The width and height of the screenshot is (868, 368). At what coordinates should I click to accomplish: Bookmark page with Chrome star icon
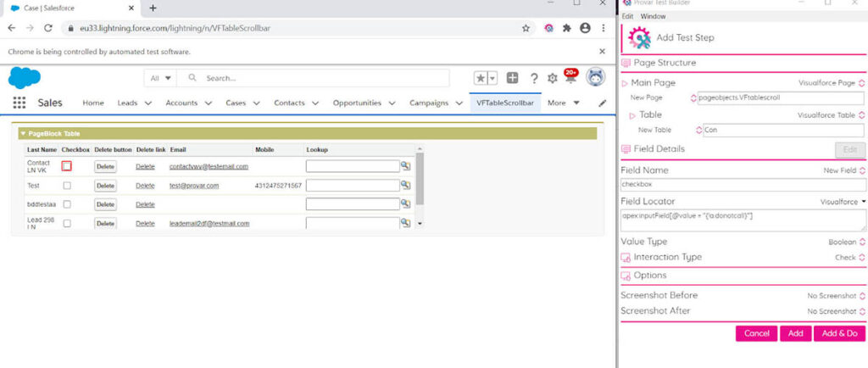click(x=526, y=28)
